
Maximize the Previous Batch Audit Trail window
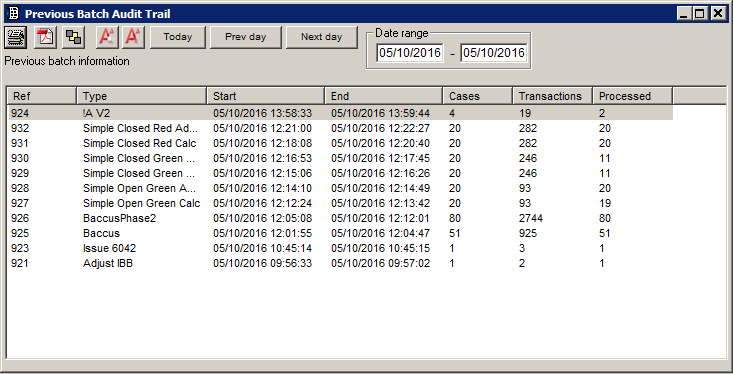tap(700, 14)
